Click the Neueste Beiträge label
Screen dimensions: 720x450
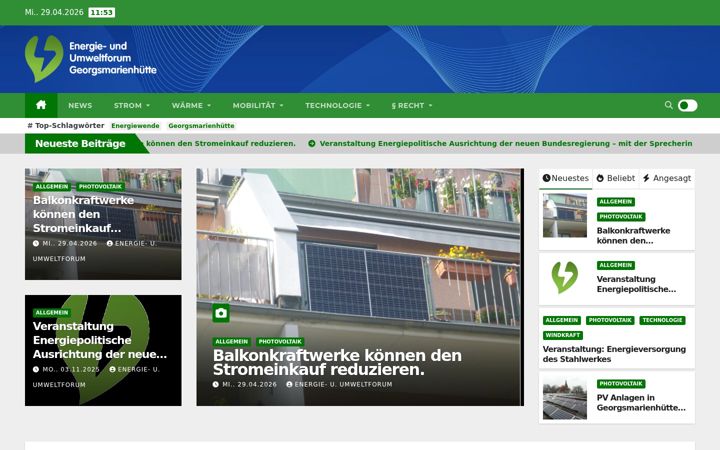pos(80,144)
